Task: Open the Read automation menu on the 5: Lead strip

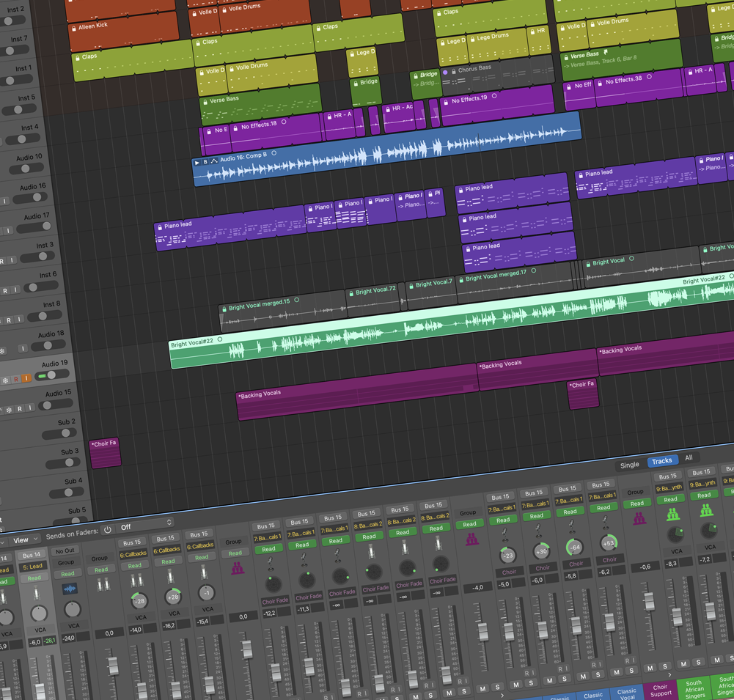Action: coord(34,578)
